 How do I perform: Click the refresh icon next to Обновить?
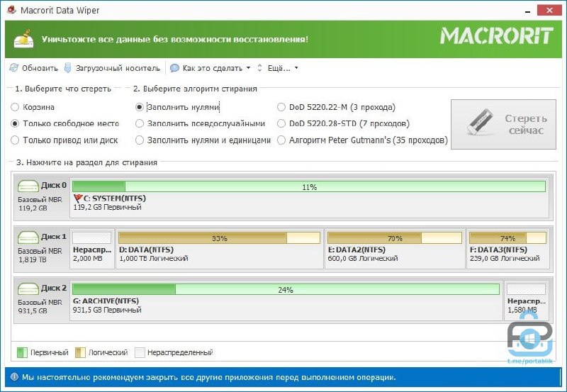coord(13,67)
